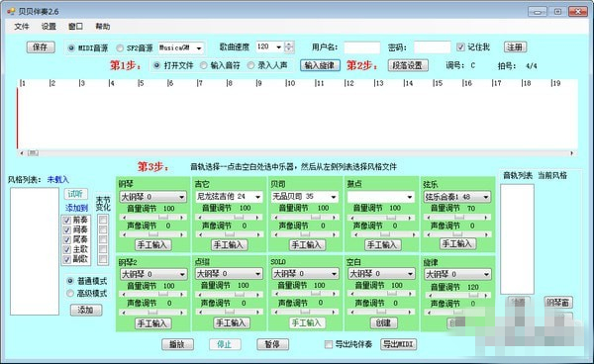Click the 保存 button
This screenshot has width=594, height=364.
(41, 46)
